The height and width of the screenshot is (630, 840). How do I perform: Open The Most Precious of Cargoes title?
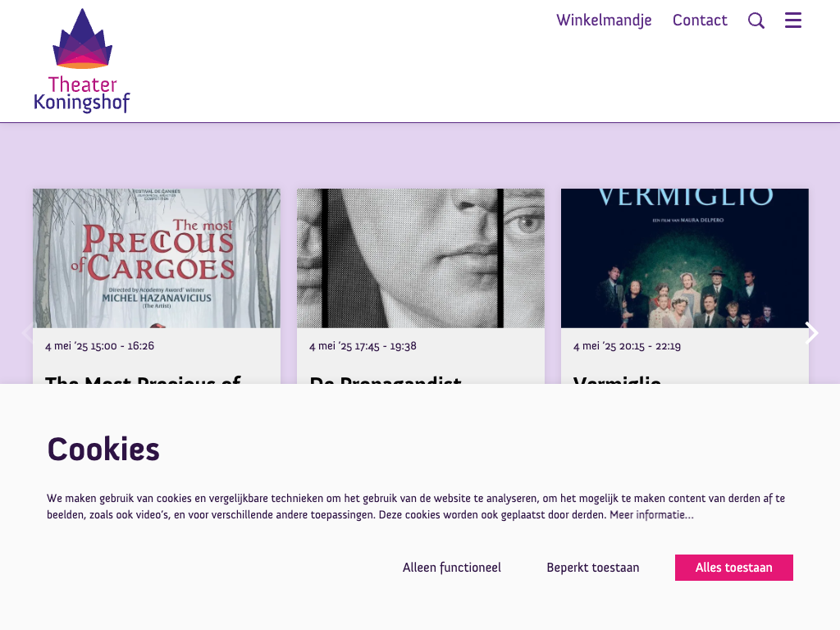143,379
